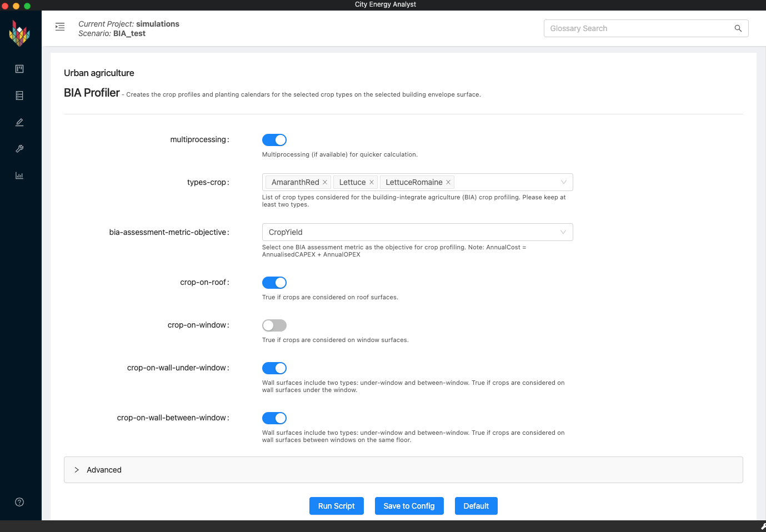Click the glossary search magnifier icon
This screenshot has width=766, height=532.
pos(738,28)
